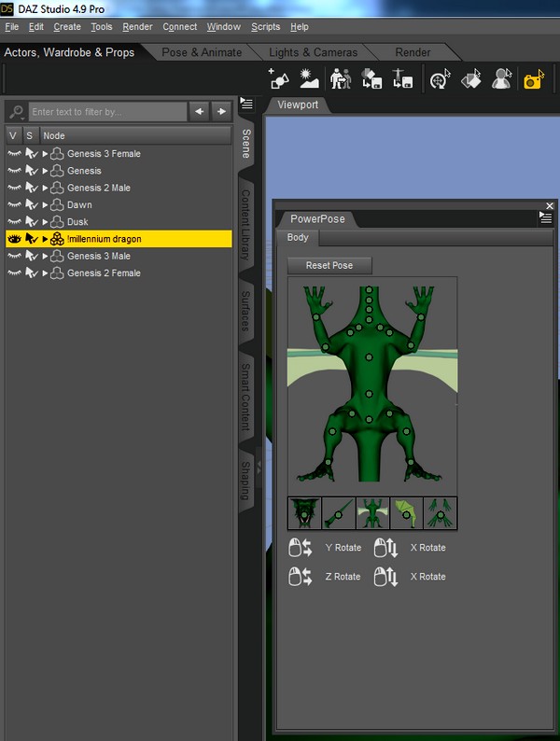Click the right mouse X Rotate icon, upper row
Image resolution: width=560 pixels, height=741 pixels.
pyautogui.click(x=386, y=548)
